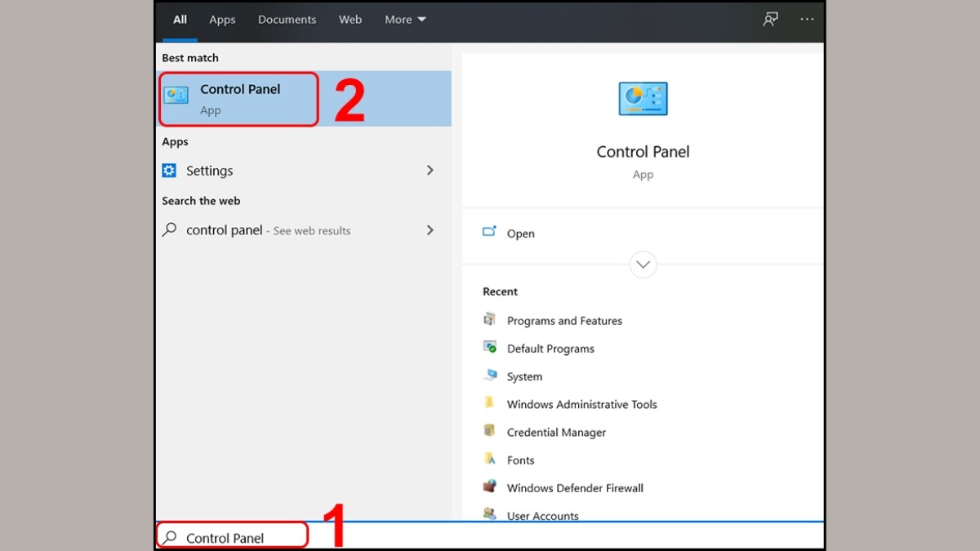Click the magnifier icon beside 'control panel' web result
980x551 pixels.
pyautogui.click(x=169, y=230)
